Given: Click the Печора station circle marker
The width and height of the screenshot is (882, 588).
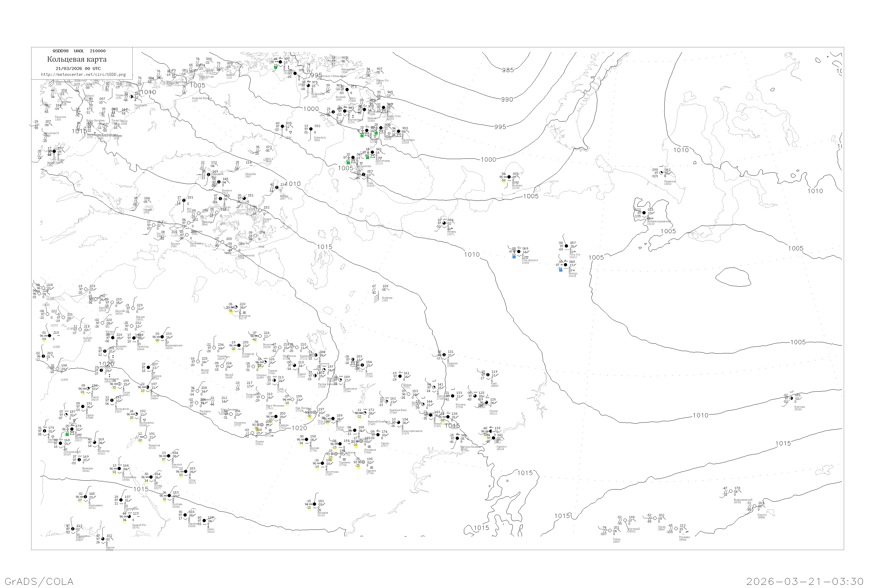Looking at the screenshot, I should (x=565, y=265).
